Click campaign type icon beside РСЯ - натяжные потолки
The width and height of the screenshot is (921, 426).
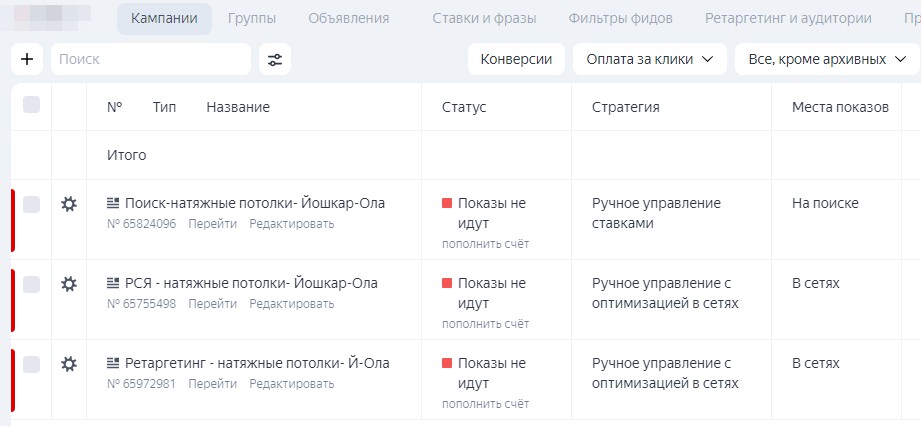click(x=113, y=284)
